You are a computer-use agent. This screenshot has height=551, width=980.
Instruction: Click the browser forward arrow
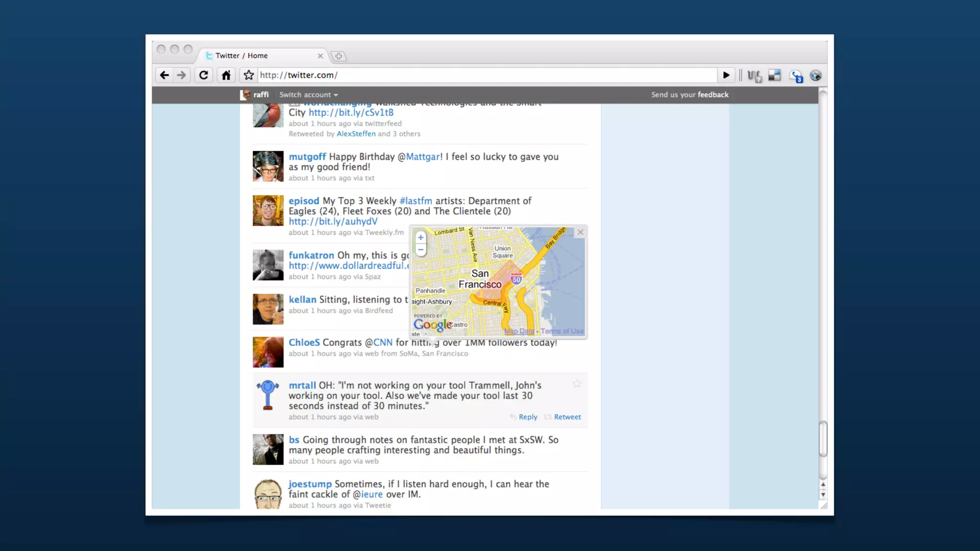point(181,75)
